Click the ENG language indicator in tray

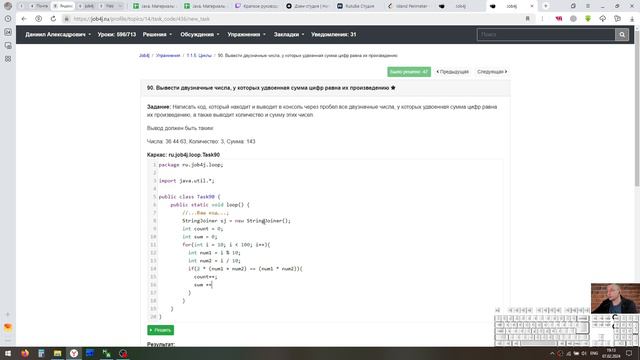[594, 353]
